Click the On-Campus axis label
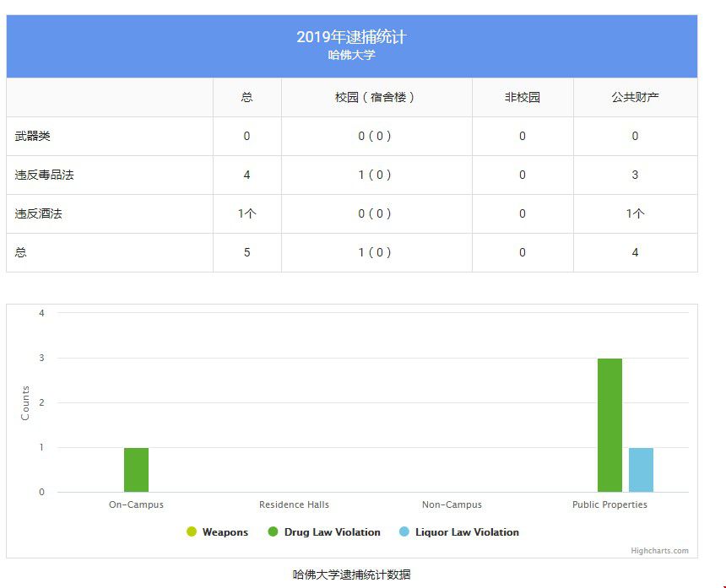Viewport: 726px width, 588px height. (136, 504)
